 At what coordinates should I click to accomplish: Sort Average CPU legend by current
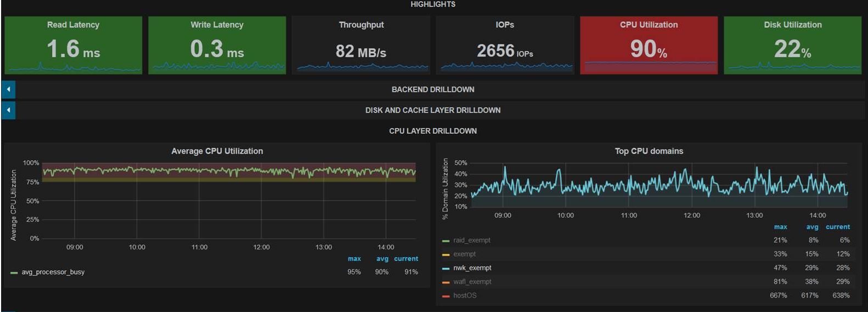(406, 259)
